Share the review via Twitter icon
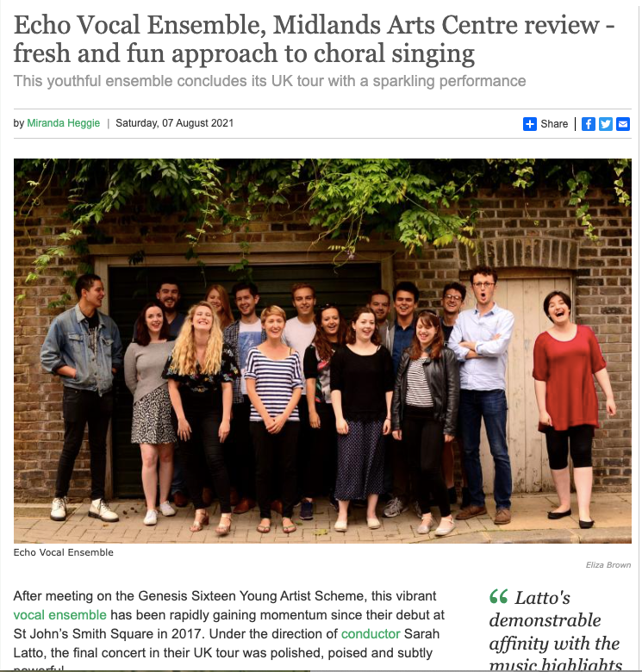Viewport: 642px width, 672px height. point(606,124)
